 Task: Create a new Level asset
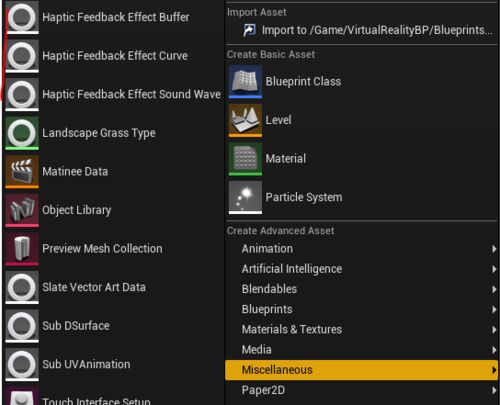click(361, 120)
